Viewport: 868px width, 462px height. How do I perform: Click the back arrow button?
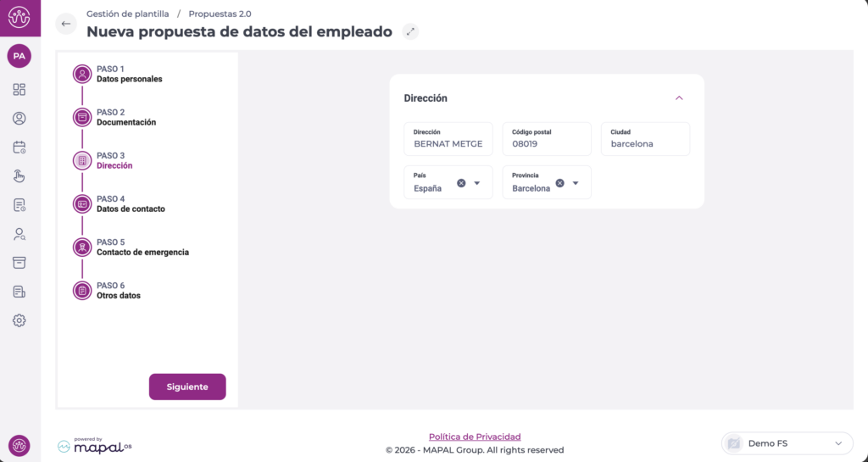click(x=66, y=24)
